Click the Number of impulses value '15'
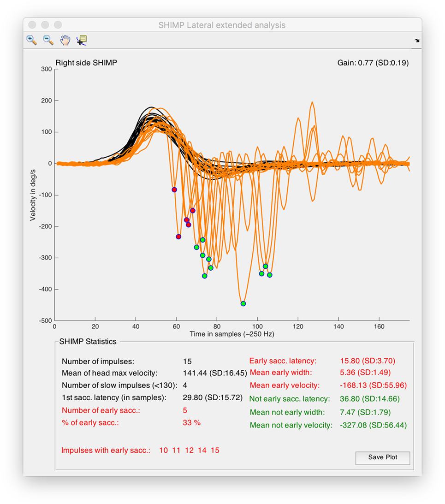This screenshot has width=445, height=504. click(187, 362)
